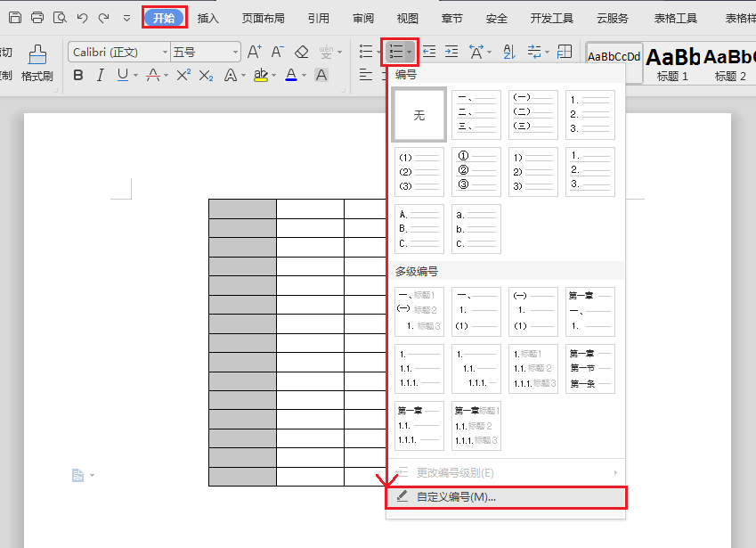Open underline style dropdown arrow
This screenshot has width=756, height=548.
[136, 76]
